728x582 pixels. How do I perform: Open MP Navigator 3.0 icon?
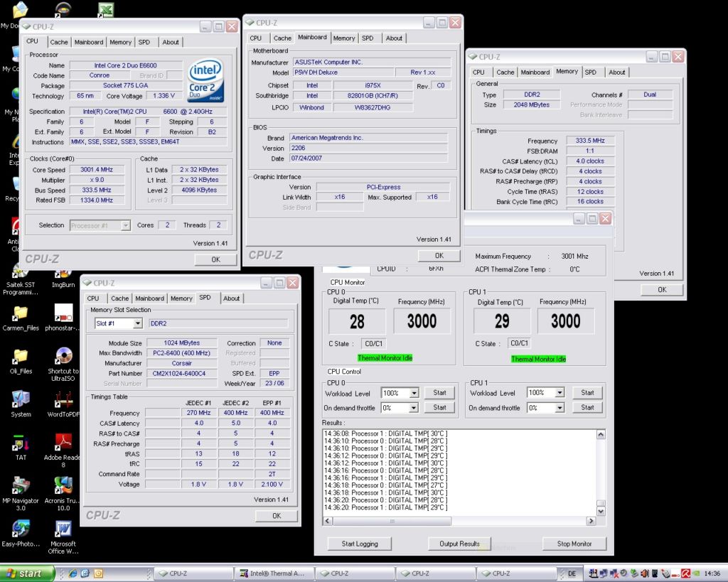pos(21,493)
